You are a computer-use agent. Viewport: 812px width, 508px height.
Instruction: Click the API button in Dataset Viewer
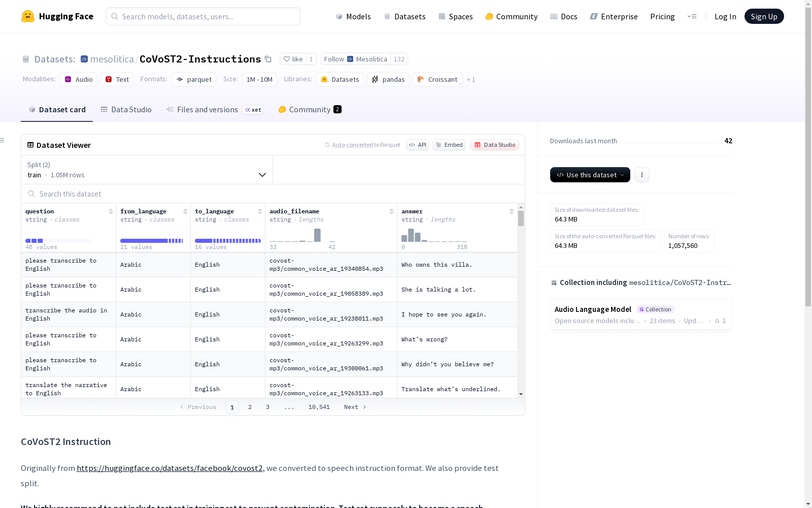point(418,145)
